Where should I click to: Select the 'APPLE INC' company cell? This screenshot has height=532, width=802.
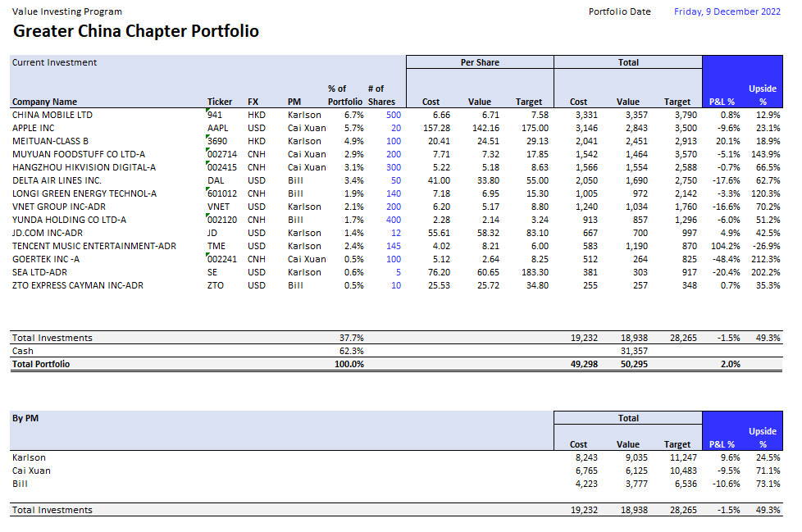[34, 128]
